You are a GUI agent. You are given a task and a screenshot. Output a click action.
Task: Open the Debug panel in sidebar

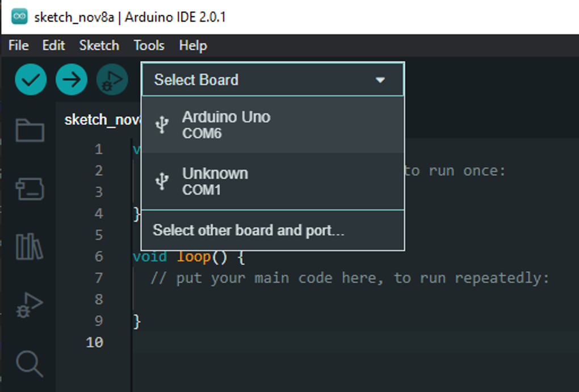point(30,305)
